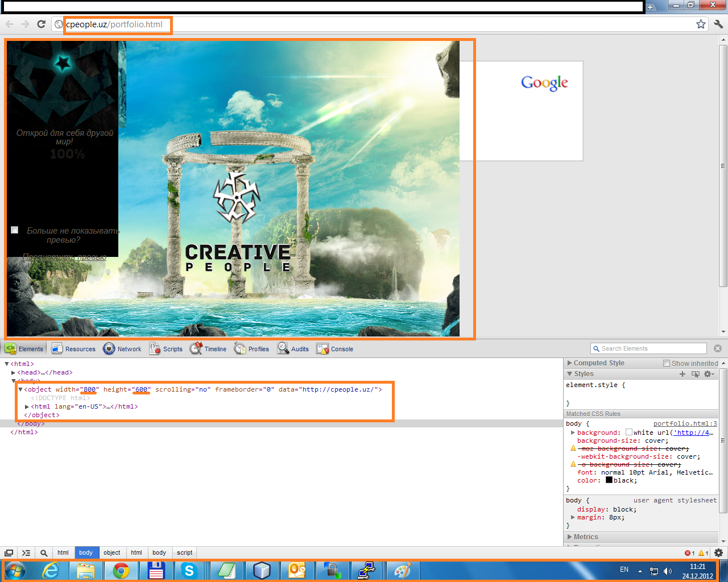
Task: Open Paint from the taskbar
Action: pyautogui.click(x=402, y=571)
